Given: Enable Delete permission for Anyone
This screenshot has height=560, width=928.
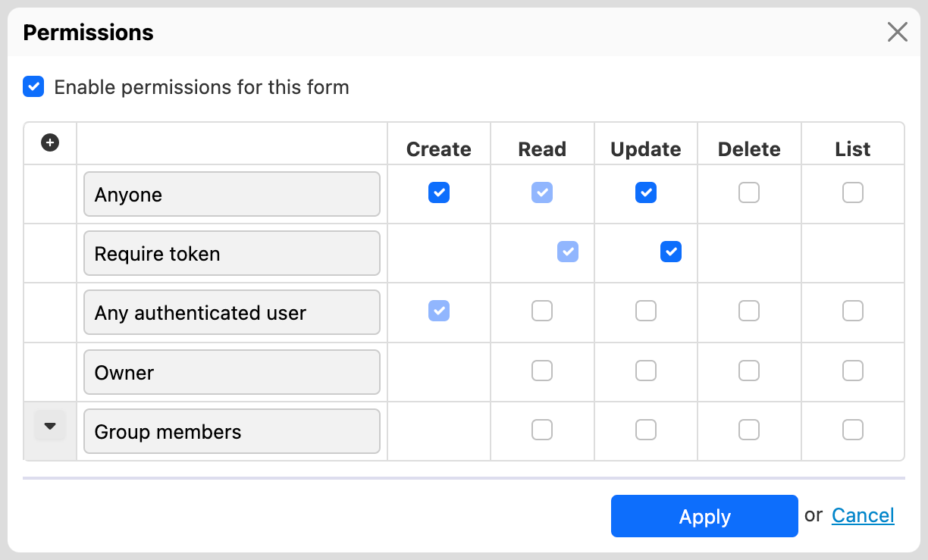Looking at the screenshot, I should pos(749,192).
